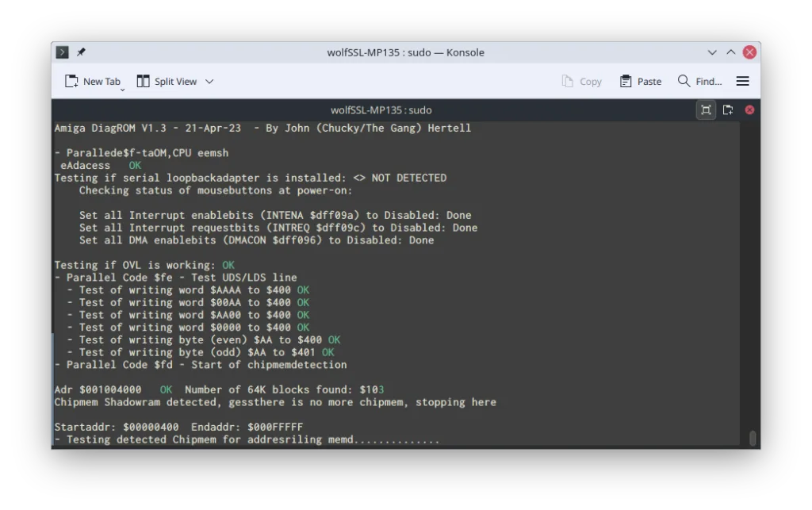Click the 'word $AA00 to $400' line
812x510 pixels.
(188, 314)
